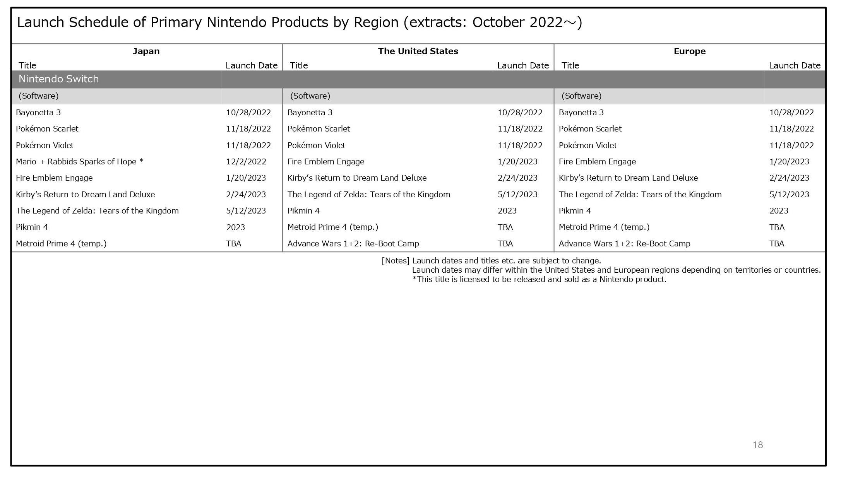Click the Europe column heading
The height and width of the screenshot is (504, 841).
click(x=689, y=51)
